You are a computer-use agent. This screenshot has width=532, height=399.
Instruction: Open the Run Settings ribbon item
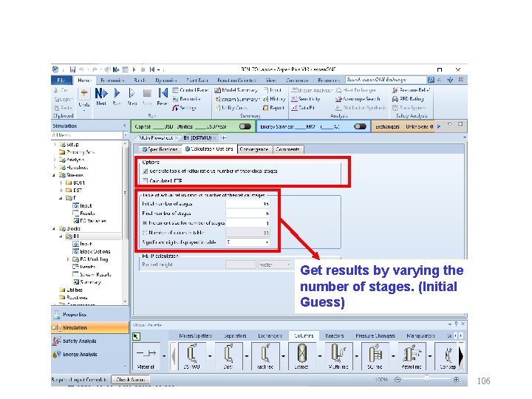[184, 108]
